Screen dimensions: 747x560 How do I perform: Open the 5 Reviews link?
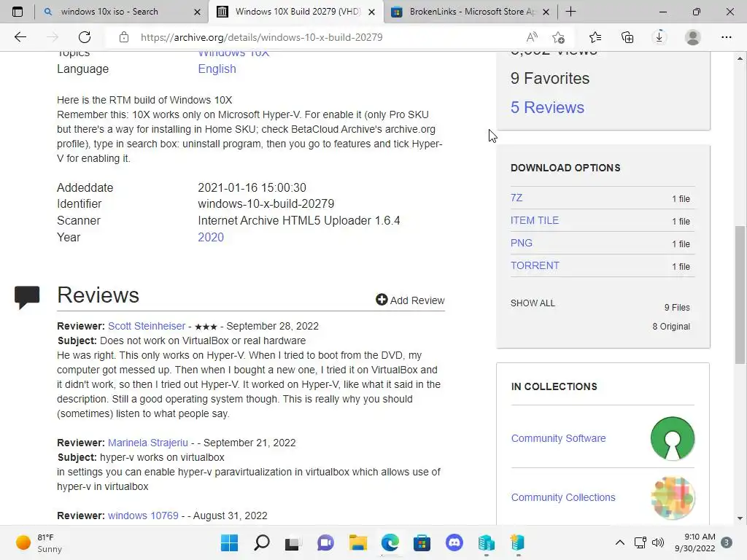click(x=547, y=107)
